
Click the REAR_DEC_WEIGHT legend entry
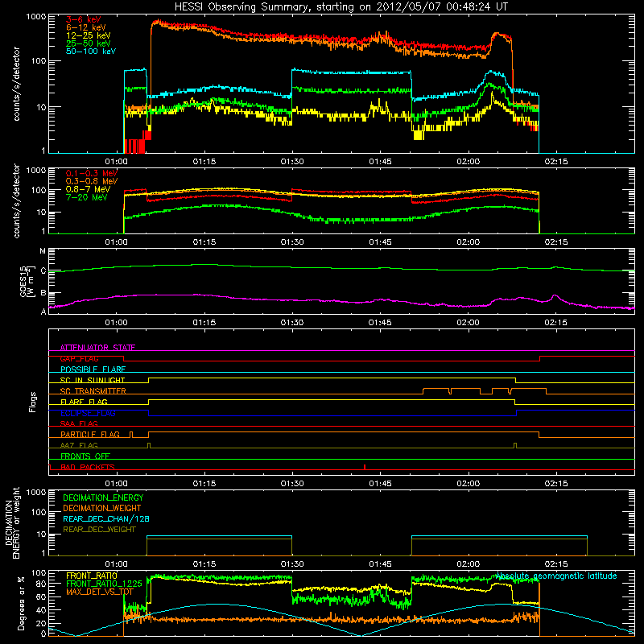(x=99, y=530)
